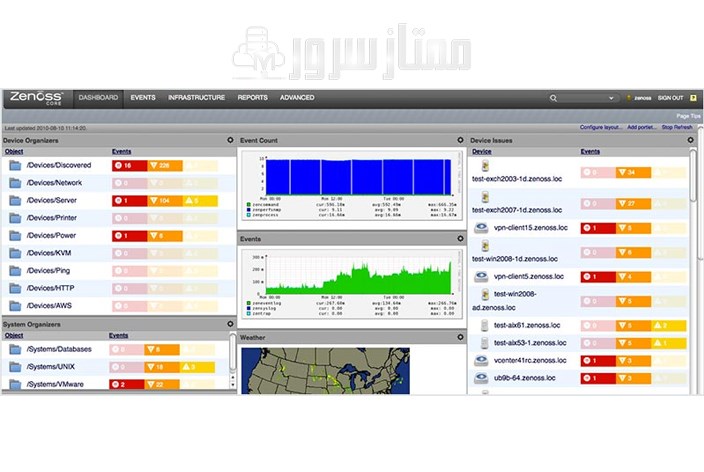This screenshot has height=472, width=704.
Task: Open test-aix61.zenoss.loc device link
Action: click(527, 325)
